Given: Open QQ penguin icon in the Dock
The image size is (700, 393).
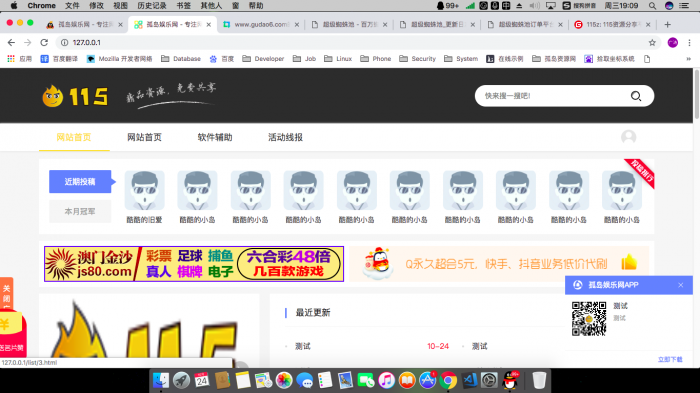Looking at the screenshot, I should coord(510,380).
